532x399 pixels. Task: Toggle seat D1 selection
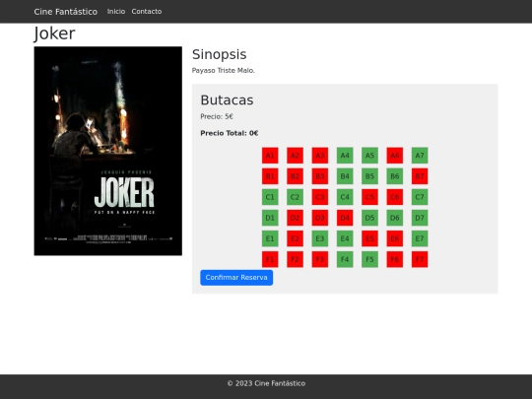tap(270, 218)
